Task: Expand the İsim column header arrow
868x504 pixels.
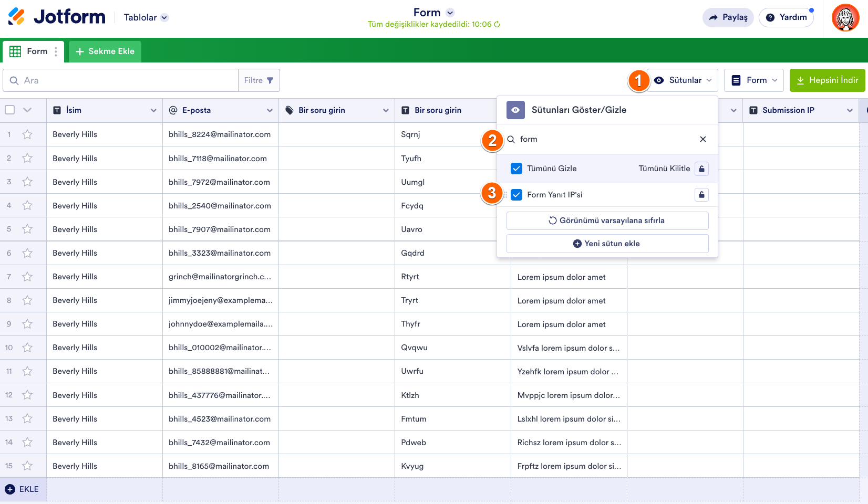Action: click(x=153, y=110)
